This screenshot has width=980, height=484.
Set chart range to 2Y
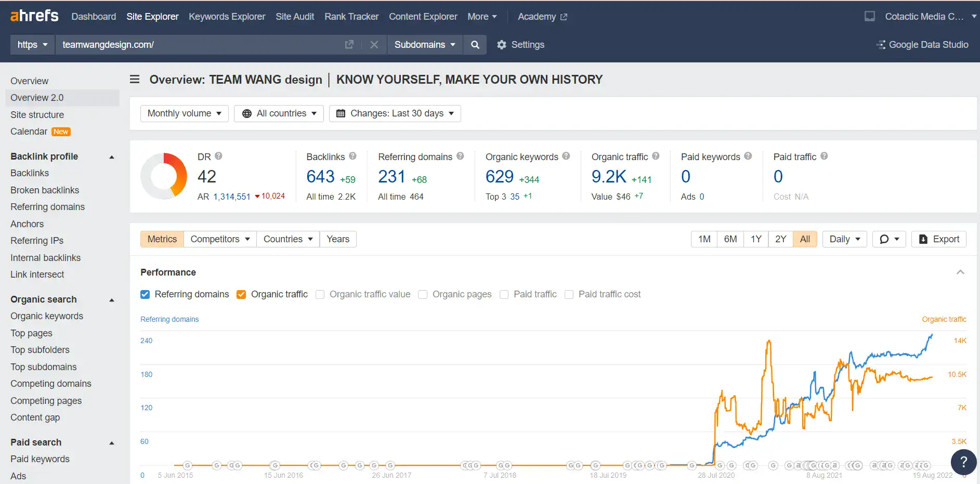781,239
